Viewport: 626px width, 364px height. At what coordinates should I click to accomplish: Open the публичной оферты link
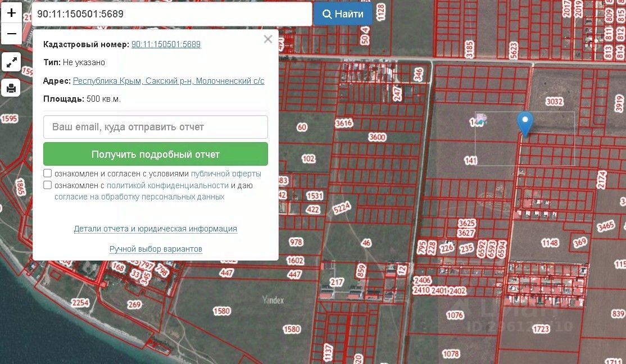[226, 174]
